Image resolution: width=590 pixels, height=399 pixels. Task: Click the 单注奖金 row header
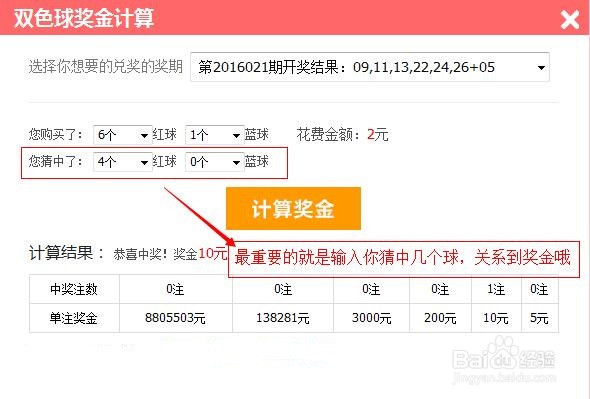pos(74,318)
